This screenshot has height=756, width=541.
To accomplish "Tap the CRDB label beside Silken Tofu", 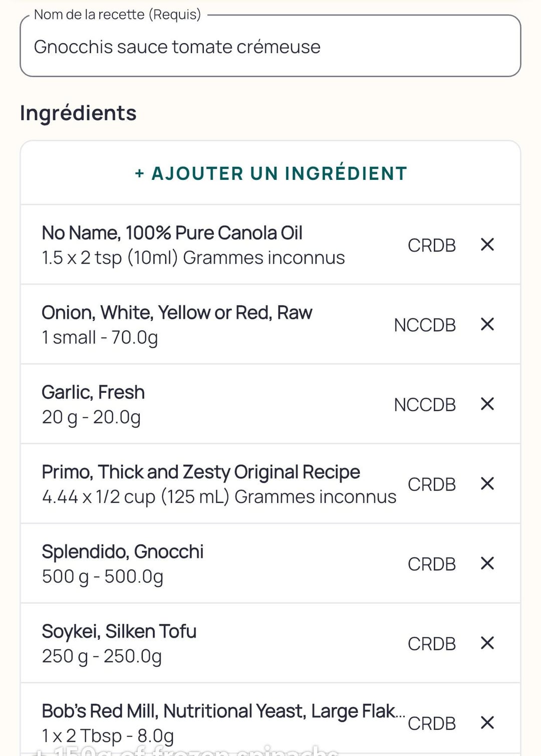I will (432, 643).
